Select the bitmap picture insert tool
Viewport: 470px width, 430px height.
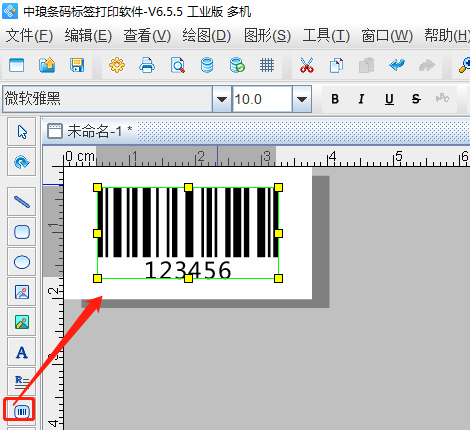22,322
